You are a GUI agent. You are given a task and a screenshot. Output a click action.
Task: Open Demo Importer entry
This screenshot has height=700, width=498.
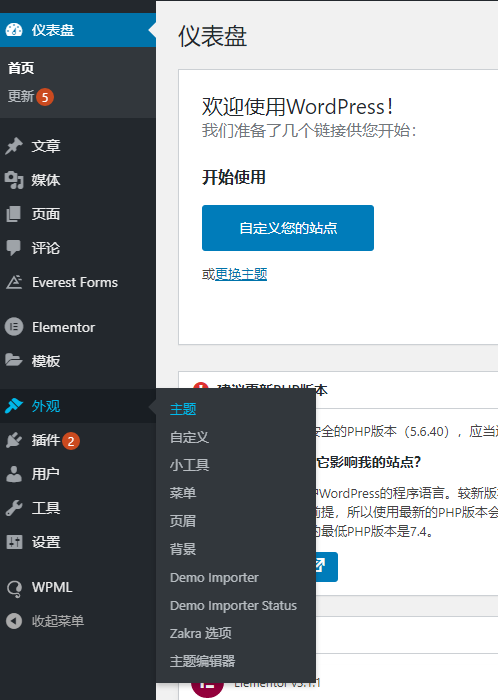pos(214,577)
